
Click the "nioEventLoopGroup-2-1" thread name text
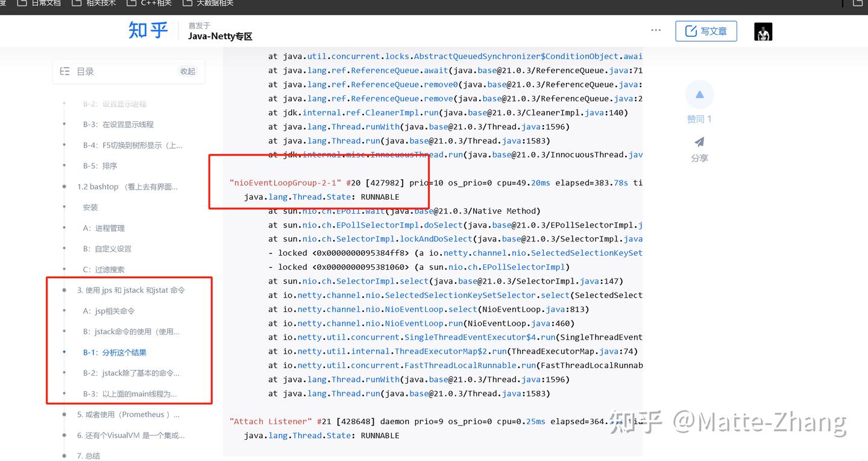pyautogui.click(x=286, y=183)
